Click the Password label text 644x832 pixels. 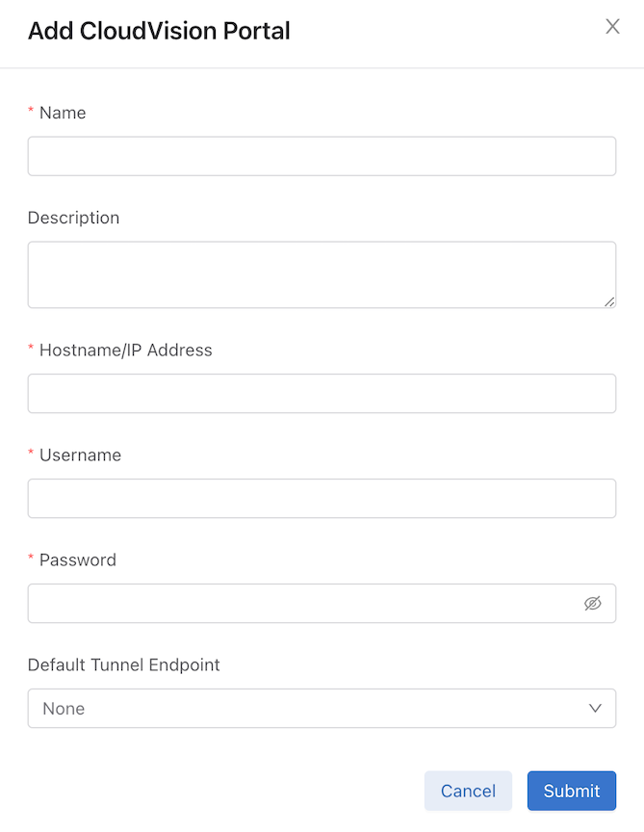[77, 559]
